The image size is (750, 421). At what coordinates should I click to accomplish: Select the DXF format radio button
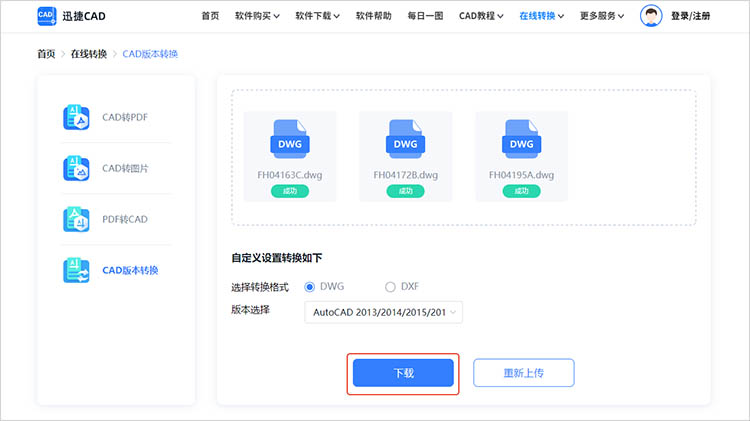pos(390,287)
